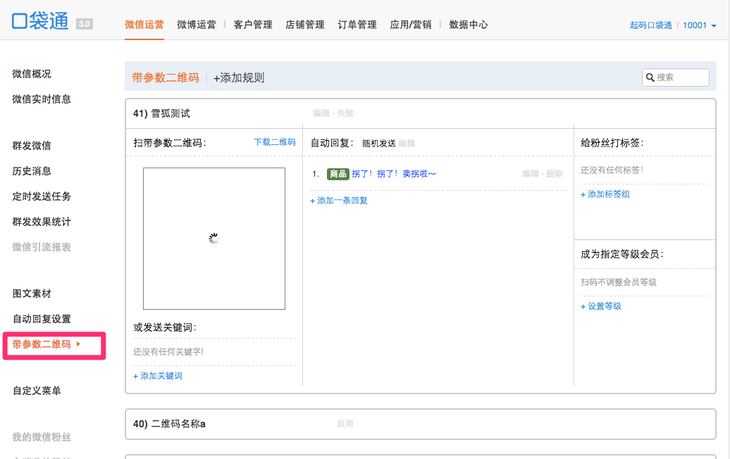Screen dimensions: 730x459
Task: Open the 客户管理 menu
Action: click(x=253, y=25)
